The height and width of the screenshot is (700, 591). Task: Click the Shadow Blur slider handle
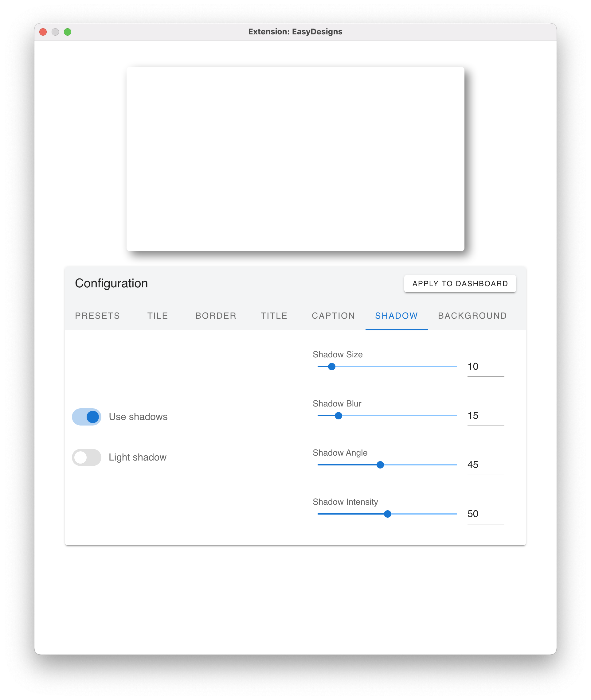[339, 416]
